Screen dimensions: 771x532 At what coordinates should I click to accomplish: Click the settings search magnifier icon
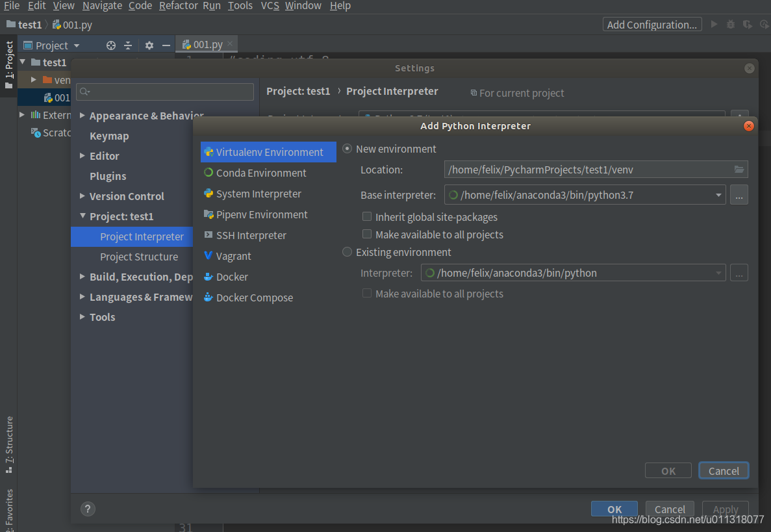pos(84,92)
